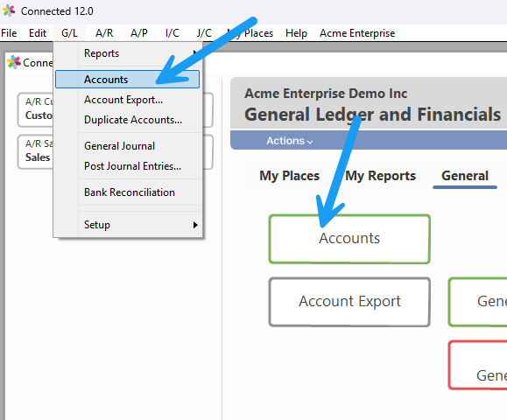Open the I/C menu
Image resolution: width=507 pixels, height=420 pixels.
pos(172,33)
